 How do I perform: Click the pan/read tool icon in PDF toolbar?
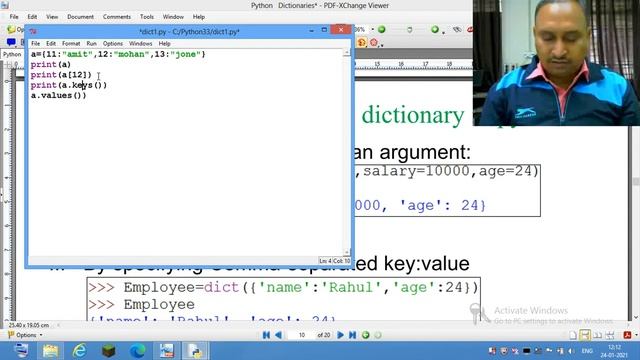coord(457,29)
